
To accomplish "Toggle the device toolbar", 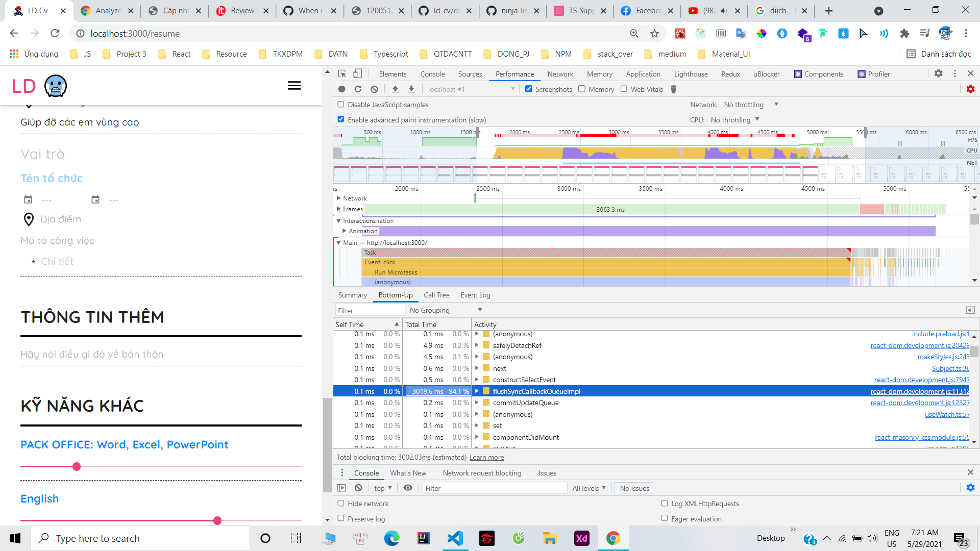I will [x=357, y=73].
